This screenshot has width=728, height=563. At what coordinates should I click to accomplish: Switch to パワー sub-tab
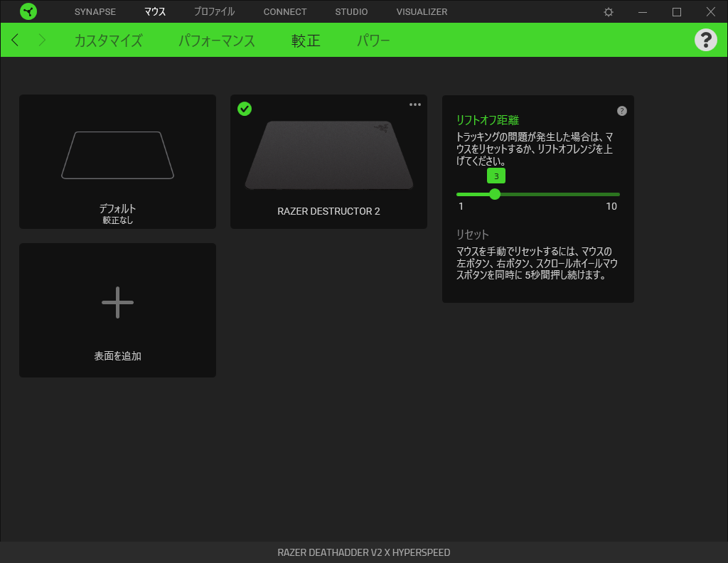373,41
